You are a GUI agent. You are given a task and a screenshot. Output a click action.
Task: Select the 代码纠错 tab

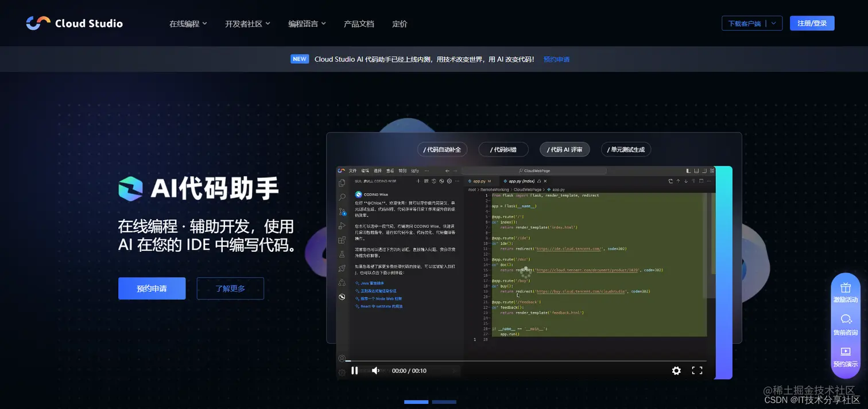click(x=503, y=150)
